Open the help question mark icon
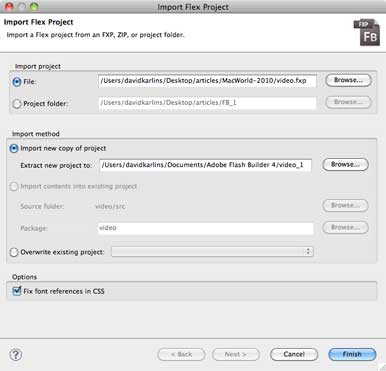The height and width of the screenshot is (371, 386). (16, 354)
